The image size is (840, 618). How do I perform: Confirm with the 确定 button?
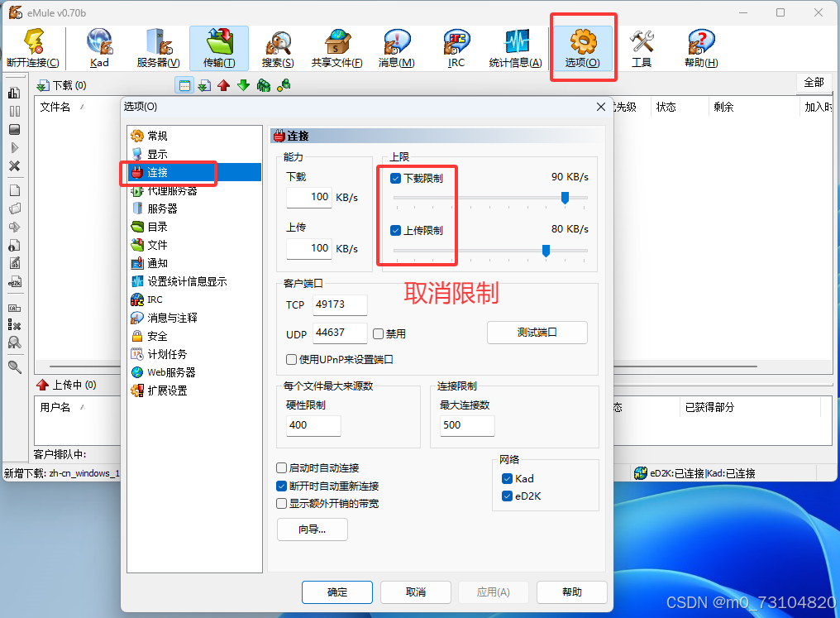click(x=337, y=592)
